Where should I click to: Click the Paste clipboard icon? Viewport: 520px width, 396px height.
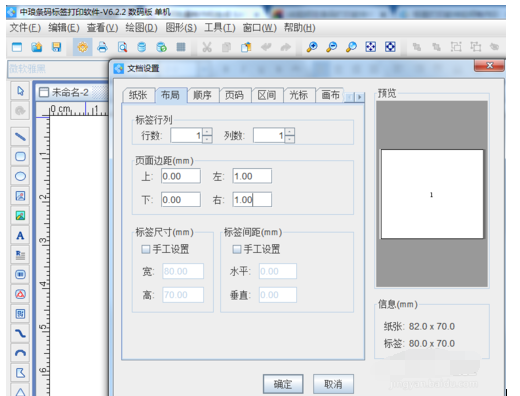coord(246,47)
